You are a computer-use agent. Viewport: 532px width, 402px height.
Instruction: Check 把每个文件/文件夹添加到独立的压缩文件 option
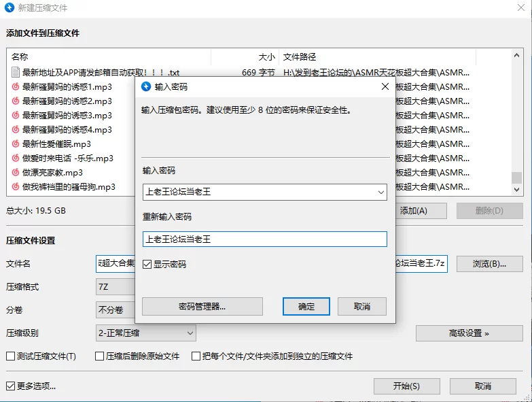pyautogui.click(x=196, y=356)
